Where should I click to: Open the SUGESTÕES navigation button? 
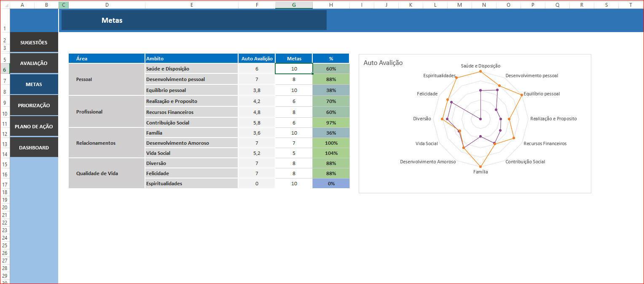point(34,42)
